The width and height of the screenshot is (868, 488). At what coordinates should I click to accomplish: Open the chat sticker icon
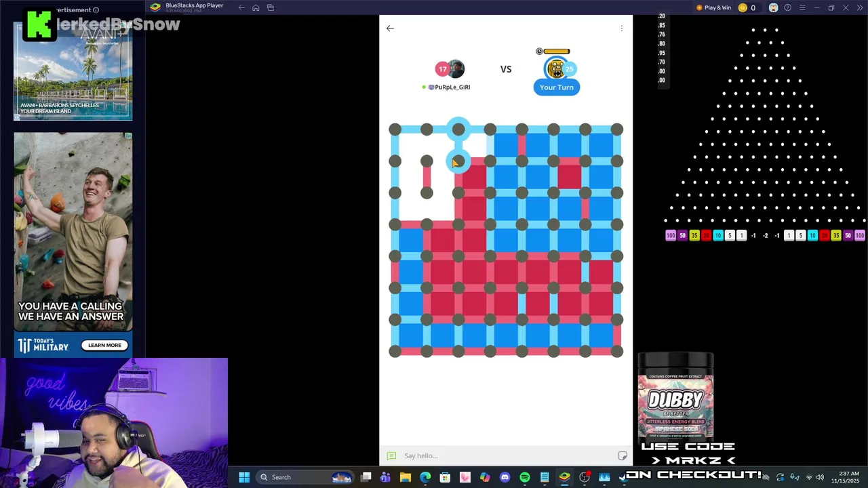tap(623, 455)
